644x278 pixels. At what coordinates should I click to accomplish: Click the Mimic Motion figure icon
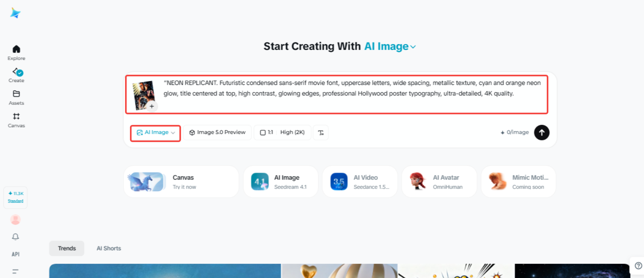[497, 182]
